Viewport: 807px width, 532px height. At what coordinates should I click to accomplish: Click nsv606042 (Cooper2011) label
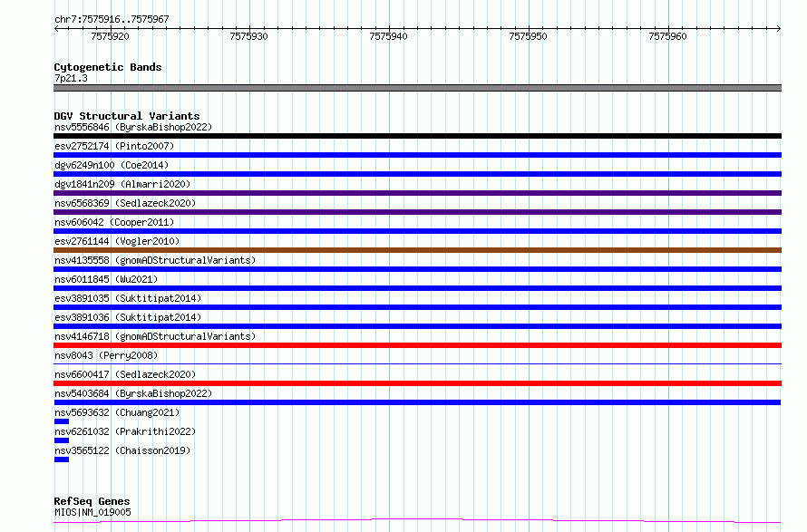pos(114,222)
